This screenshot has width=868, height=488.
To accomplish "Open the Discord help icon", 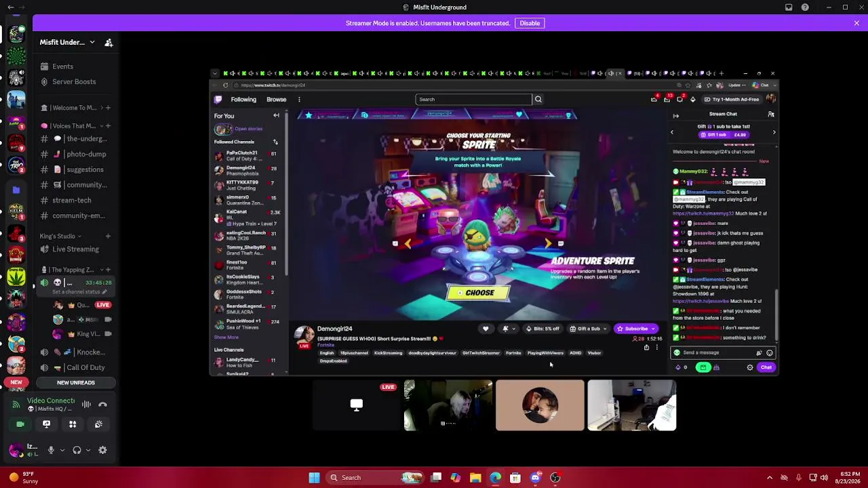I will (805, 7).
